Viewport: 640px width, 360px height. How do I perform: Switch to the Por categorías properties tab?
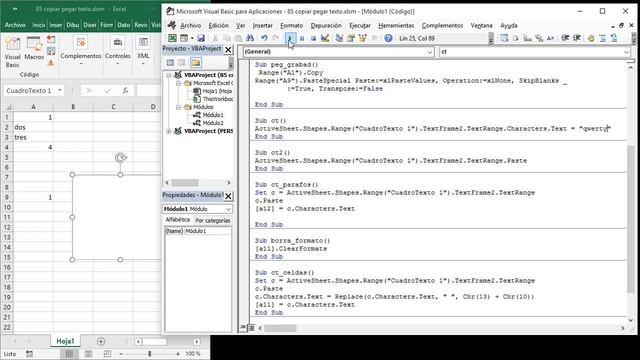pyautogui.click(x=213, y=220)
